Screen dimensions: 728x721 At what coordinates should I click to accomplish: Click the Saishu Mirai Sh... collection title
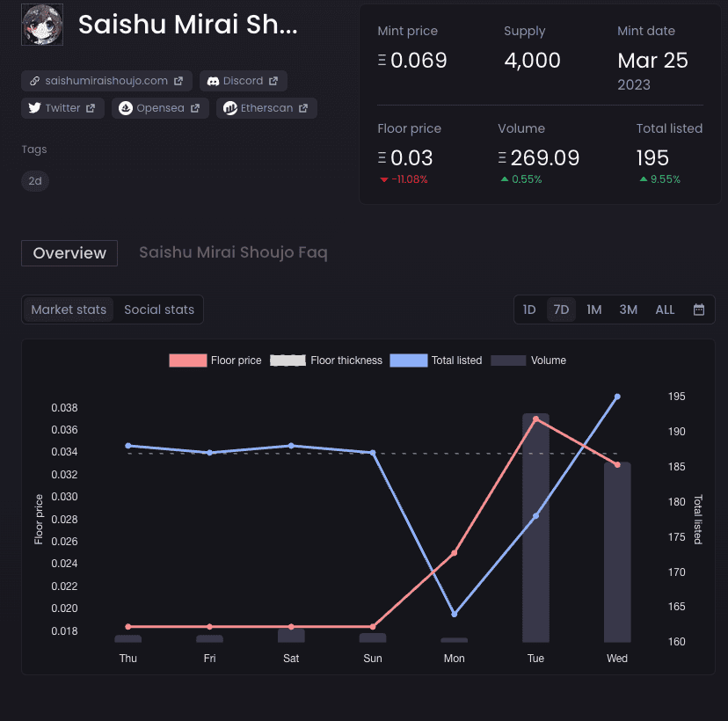pyautogui.click(x=187, y=25)
